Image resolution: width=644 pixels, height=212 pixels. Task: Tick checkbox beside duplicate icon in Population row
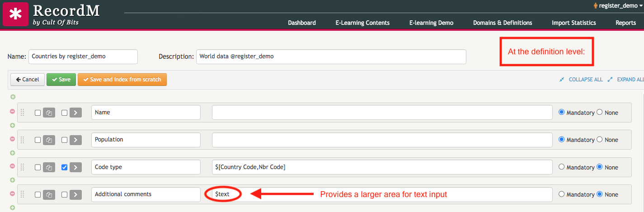pos(38,140)
